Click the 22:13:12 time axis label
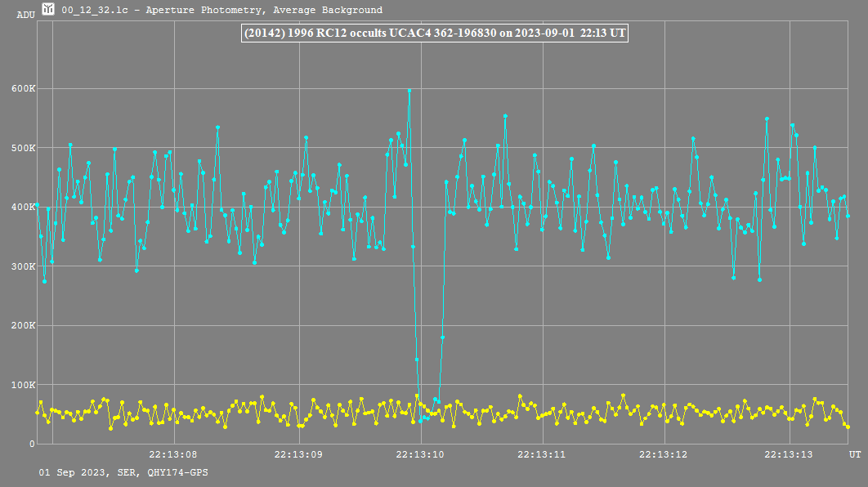868x487 pixels. (665, 454)
